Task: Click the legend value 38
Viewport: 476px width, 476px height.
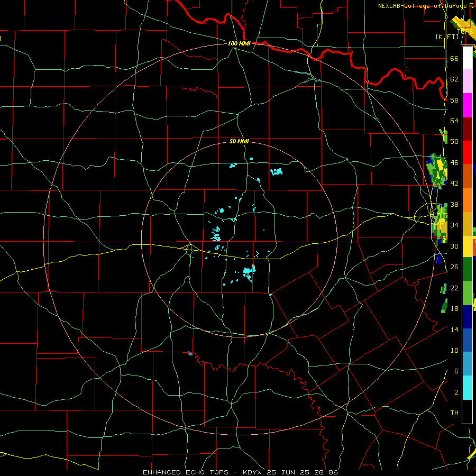Action: coord(454,205)
